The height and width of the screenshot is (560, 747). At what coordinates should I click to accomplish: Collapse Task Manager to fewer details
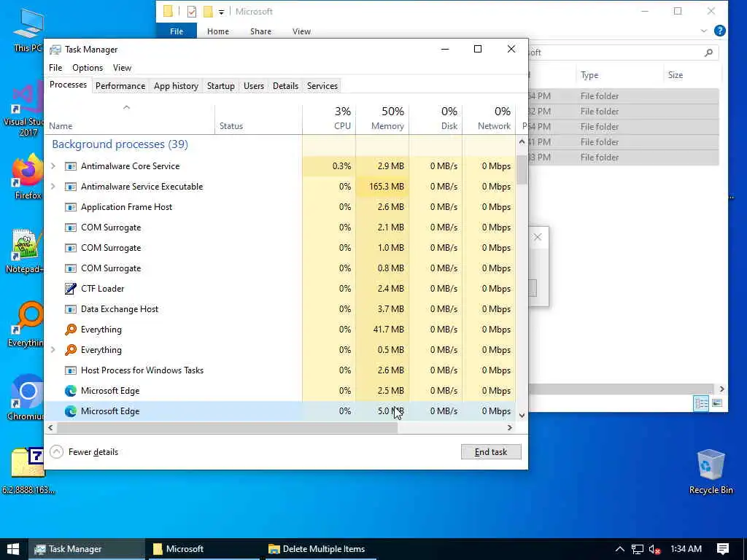click(85, 452)
